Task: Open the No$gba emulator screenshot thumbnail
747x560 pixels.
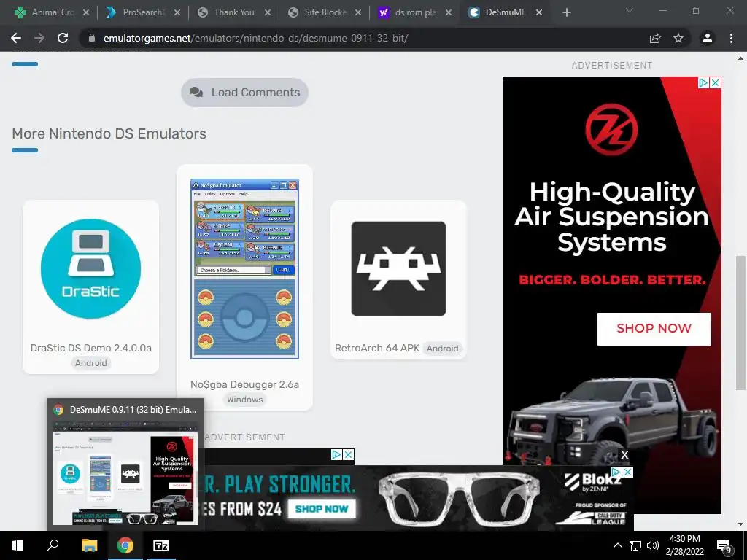Action: point(244,268)
